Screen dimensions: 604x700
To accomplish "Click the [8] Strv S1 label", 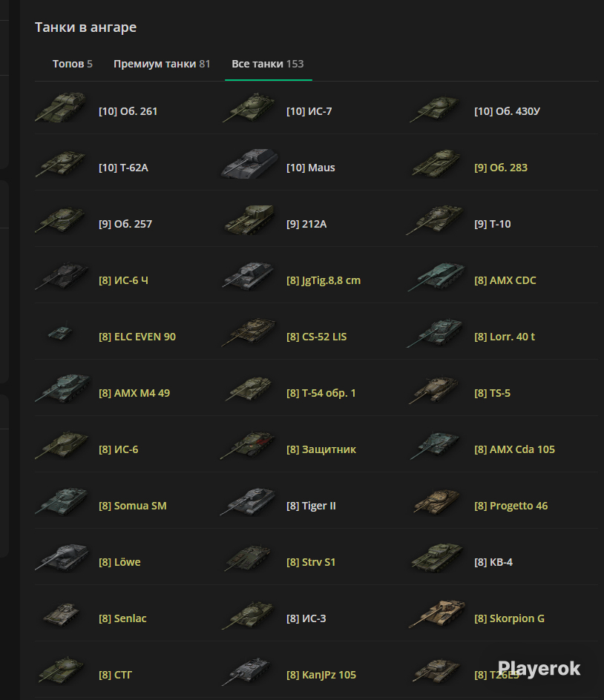I will (311, 562).
